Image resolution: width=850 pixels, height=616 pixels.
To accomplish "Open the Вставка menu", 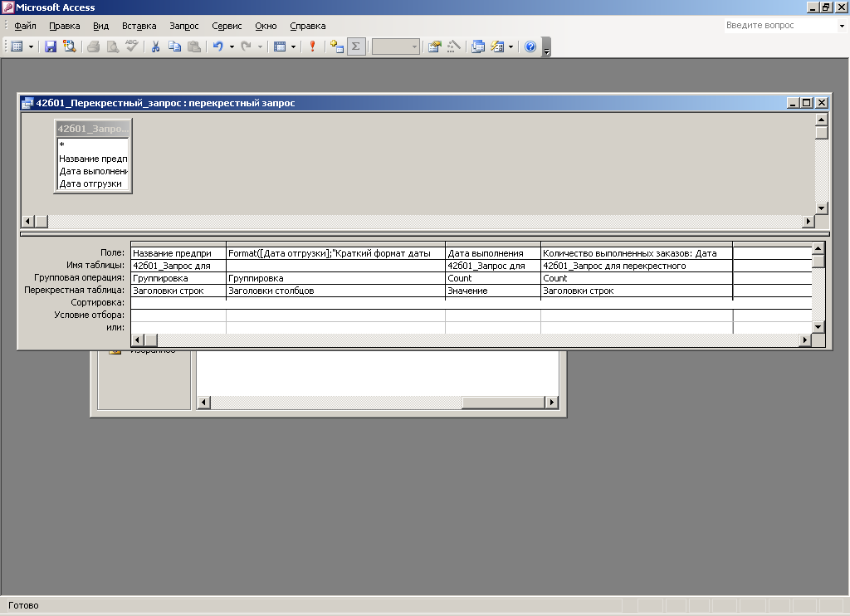I will pyautogui.click(x=139, y=26).
